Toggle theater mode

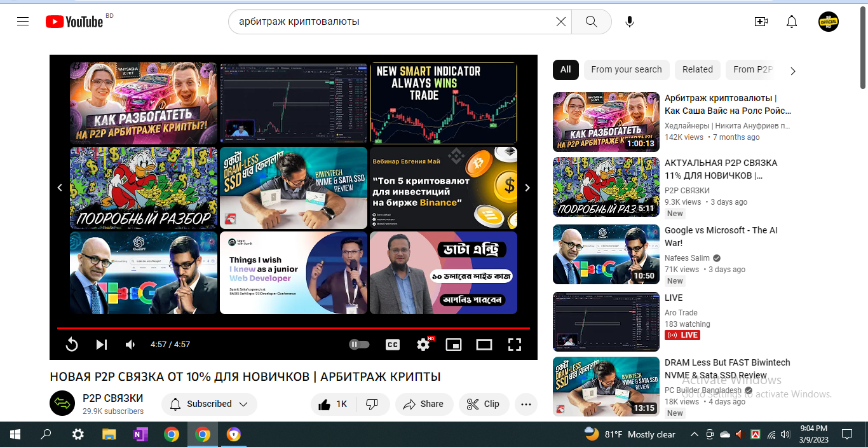pos(484,345)
